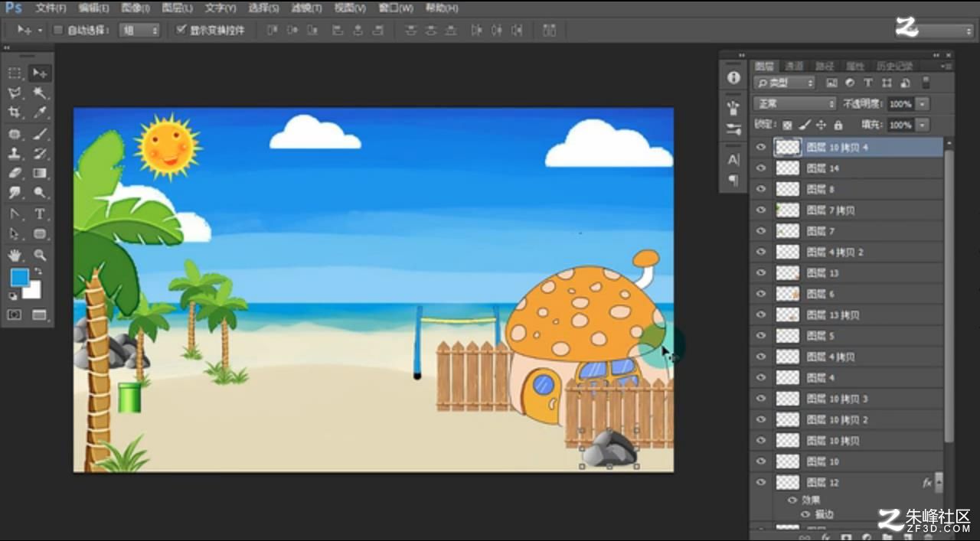Hide layer 图层 14
This screenshot has width=980, height=541.
click(760, 168)
